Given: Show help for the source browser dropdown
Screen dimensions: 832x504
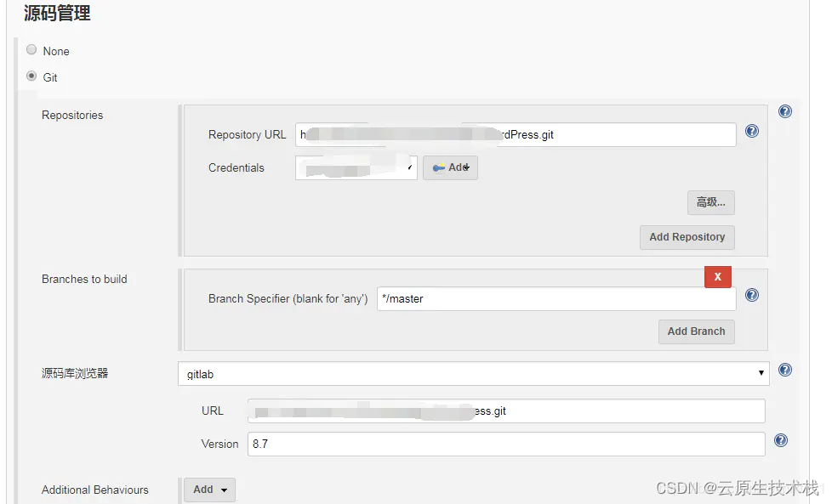Looking at the screenshot, I should (x=784, y=370).
